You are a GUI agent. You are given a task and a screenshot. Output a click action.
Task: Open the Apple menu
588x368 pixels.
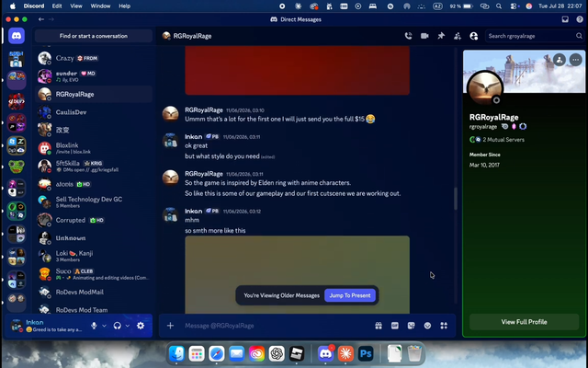(x=13, y=6)
